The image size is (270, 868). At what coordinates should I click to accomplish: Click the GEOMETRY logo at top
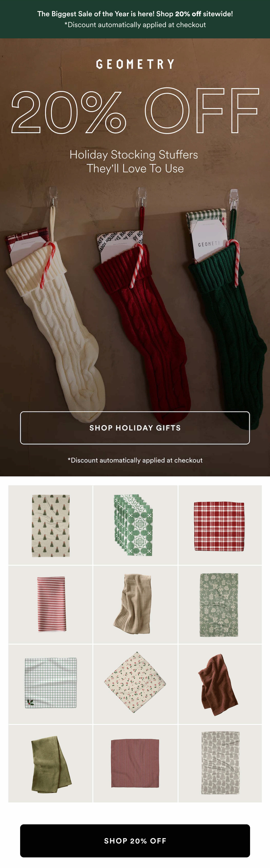coord(135,64)
